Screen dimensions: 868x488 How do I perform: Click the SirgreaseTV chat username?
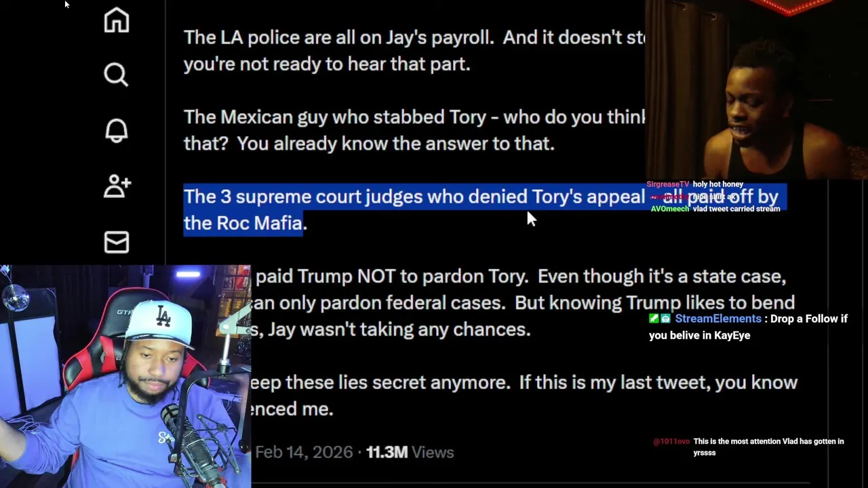[668, 184]
